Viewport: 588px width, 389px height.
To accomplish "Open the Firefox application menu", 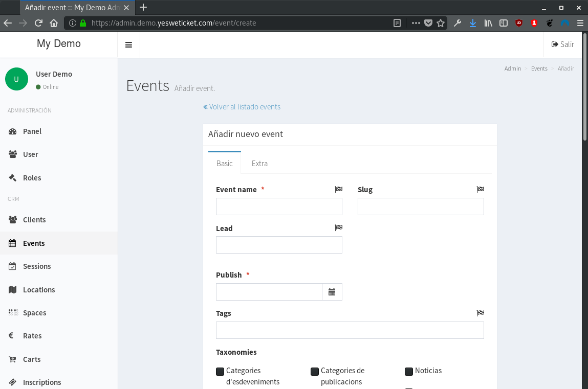I will (580, 23).
